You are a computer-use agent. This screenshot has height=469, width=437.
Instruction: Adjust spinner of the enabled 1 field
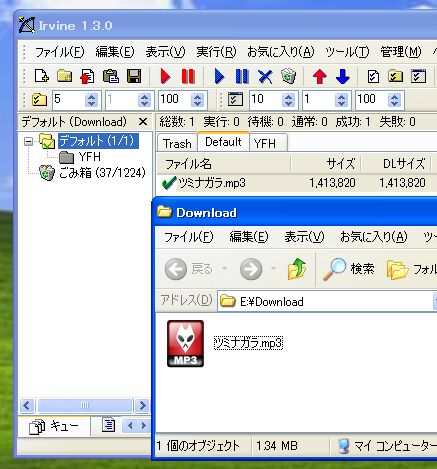click(341, 100)
